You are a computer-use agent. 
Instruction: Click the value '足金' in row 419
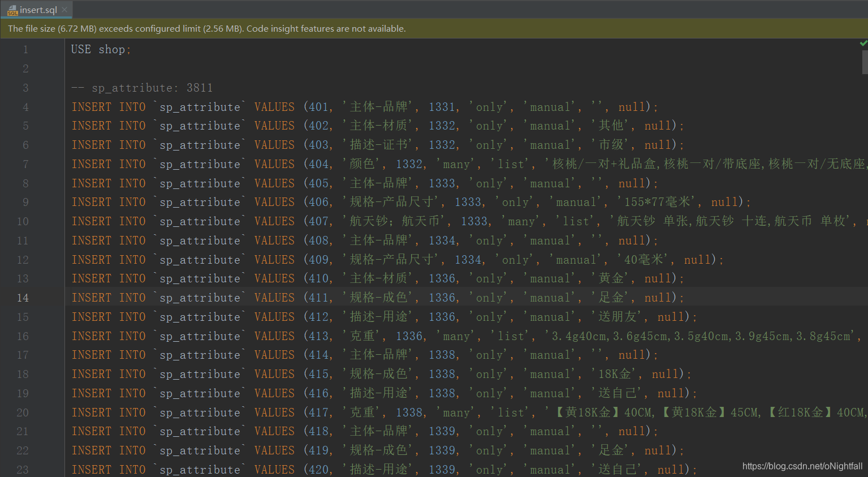(x=611, y=450)
